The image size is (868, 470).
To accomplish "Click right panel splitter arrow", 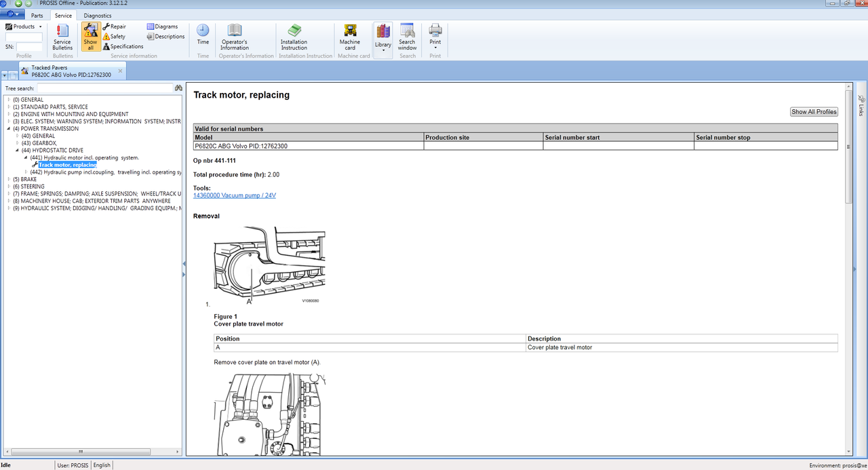I will coord(854,270).
